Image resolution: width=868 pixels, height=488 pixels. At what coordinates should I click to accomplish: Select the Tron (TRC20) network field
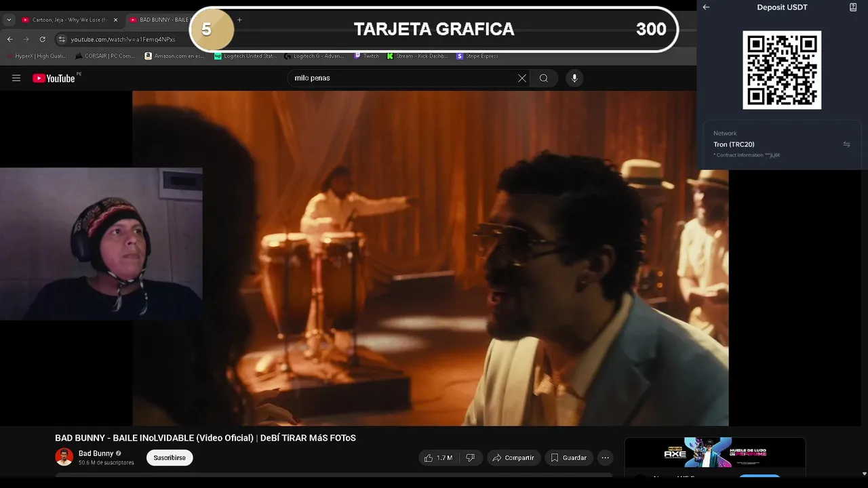point(782,144)
